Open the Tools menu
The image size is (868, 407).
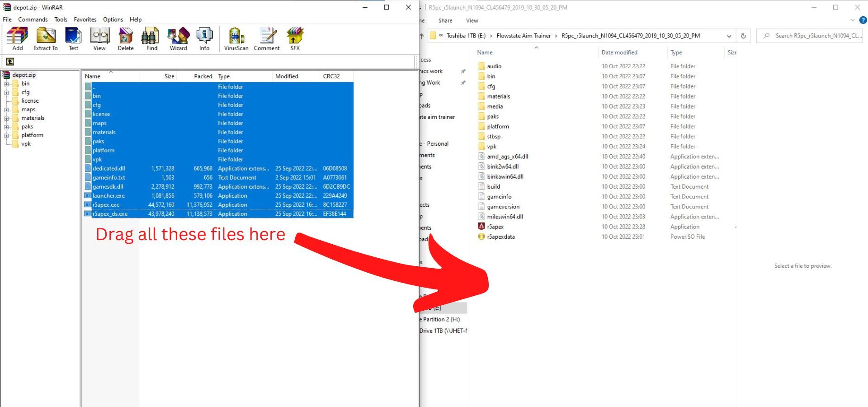pyautogui.click(x=61, y=19)
